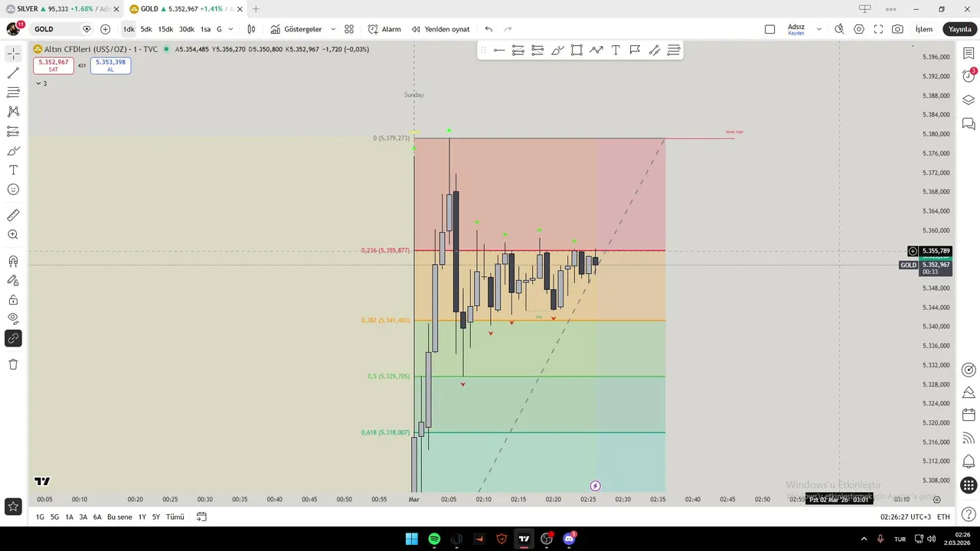
Task: Click the SAT sell price button
Action: click(x=54, y=66)
